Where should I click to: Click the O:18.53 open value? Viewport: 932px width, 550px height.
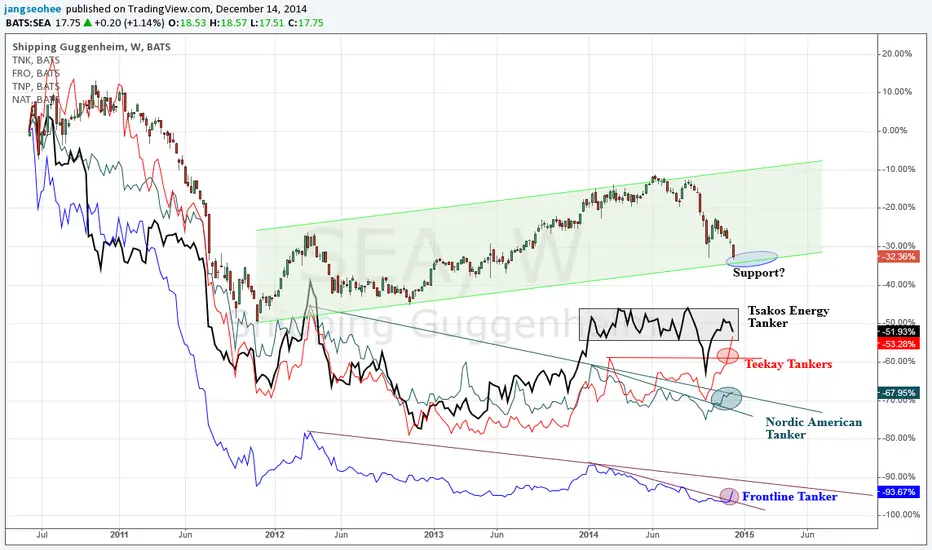(x=185, y=23)
